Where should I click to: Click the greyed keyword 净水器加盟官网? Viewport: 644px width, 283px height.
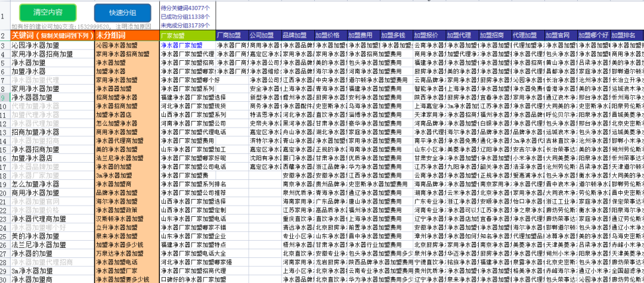tap(52, 201)
